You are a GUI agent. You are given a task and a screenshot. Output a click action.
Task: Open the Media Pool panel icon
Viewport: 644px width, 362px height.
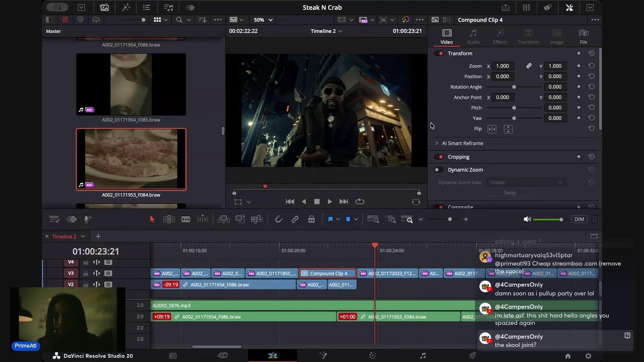click(104, 8)
